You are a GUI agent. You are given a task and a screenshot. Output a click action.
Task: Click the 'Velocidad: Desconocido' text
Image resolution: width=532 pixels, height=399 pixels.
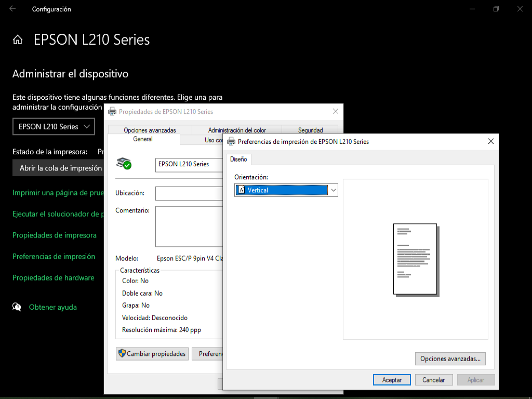coord(155,318)
